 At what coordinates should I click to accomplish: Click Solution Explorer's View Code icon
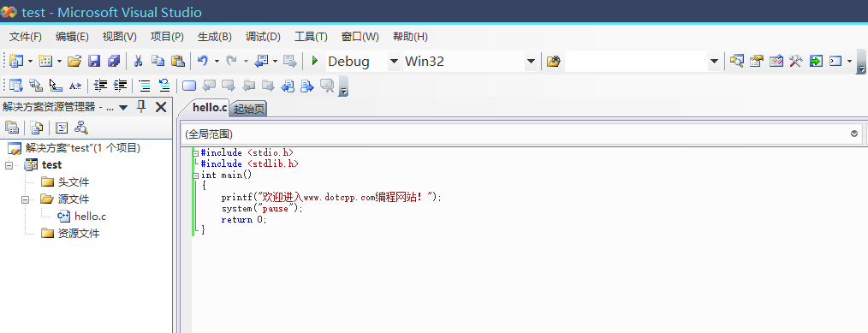click(x=62, y=128)
